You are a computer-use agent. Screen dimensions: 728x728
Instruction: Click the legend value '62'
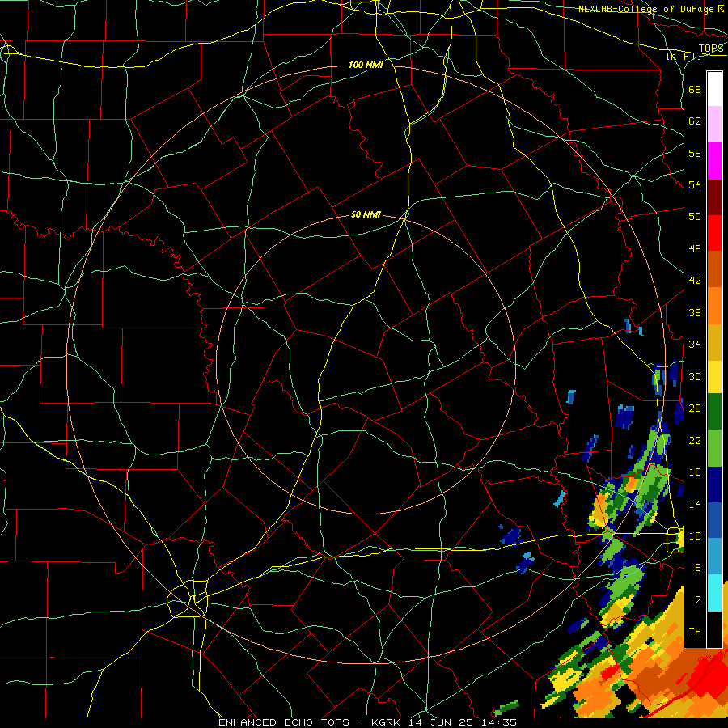point(695,121)
